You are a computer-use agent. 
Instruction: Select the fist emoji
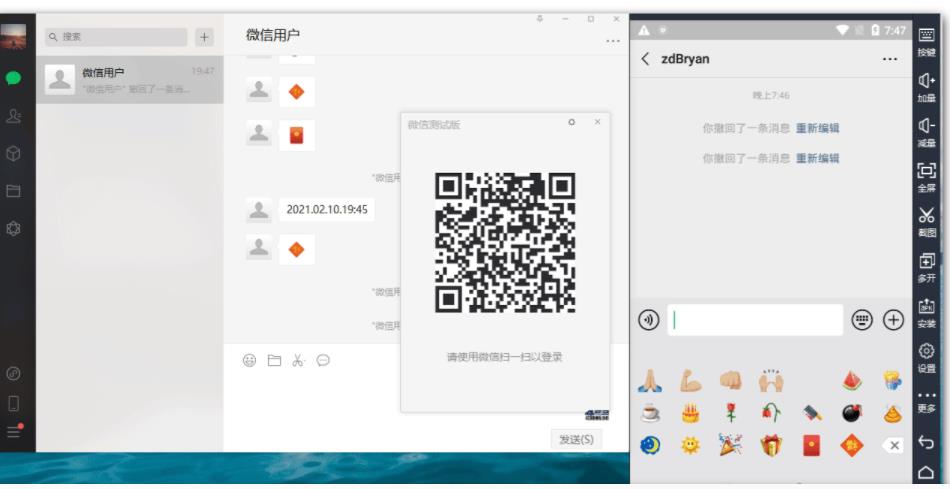[731, 381]
